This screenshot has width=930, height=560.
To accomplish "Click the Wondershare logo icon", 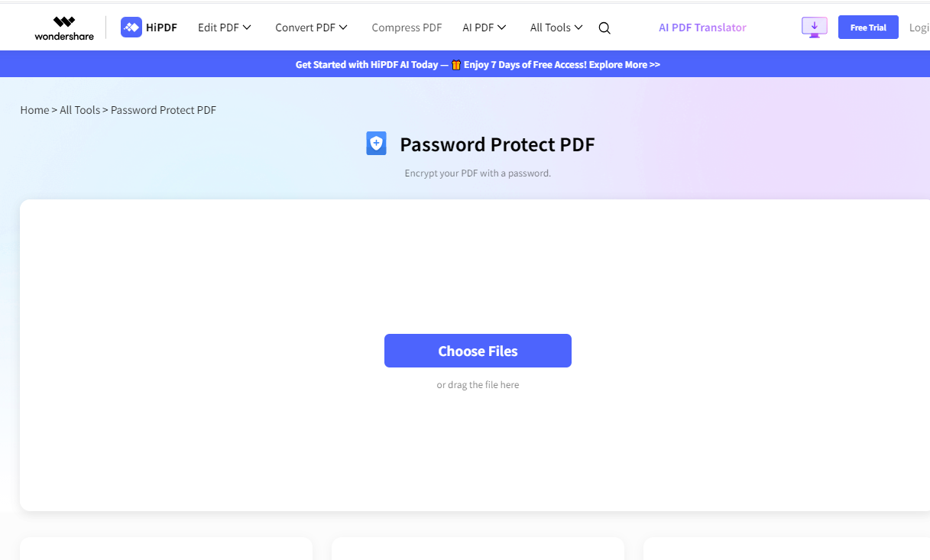I will [64, 23].
